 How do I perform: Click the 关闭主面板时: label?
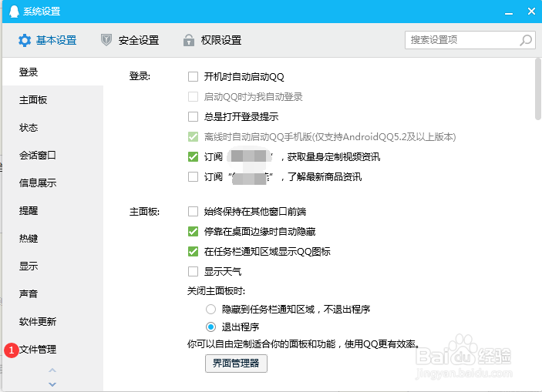pos(216,291)
